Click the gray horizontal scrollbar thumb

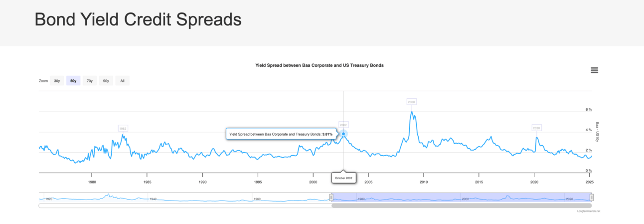(461, 206)
